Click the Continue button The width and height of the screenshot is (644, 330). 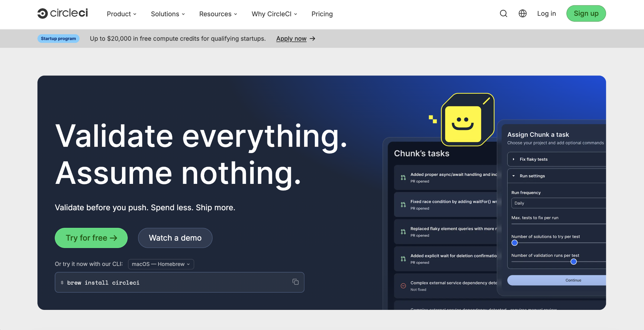click(557, 280)
